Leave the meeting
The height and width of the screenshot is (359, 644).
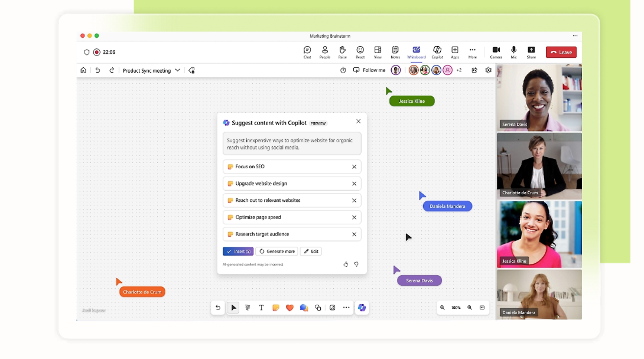tap(561, 52)
